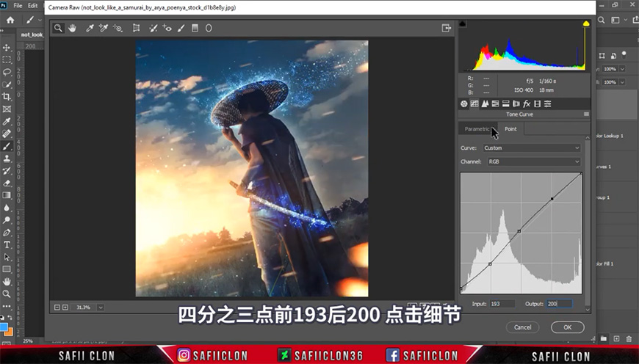The image size is (639, 364).
Task: Select the Gradient tool
Action: click(x=7, y=195)
